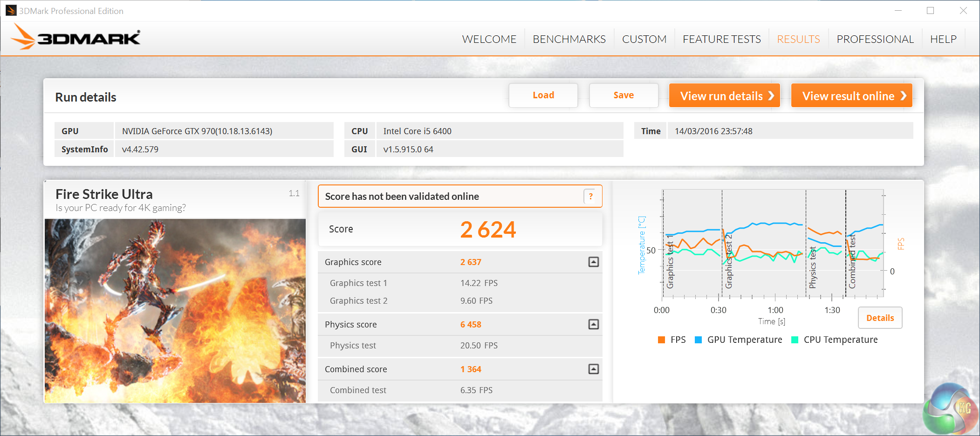The image size is (980, 436).
Task: Click the 'Is your PC ready for 4K gaming?' subtitle
Action: tap(121, 208)
